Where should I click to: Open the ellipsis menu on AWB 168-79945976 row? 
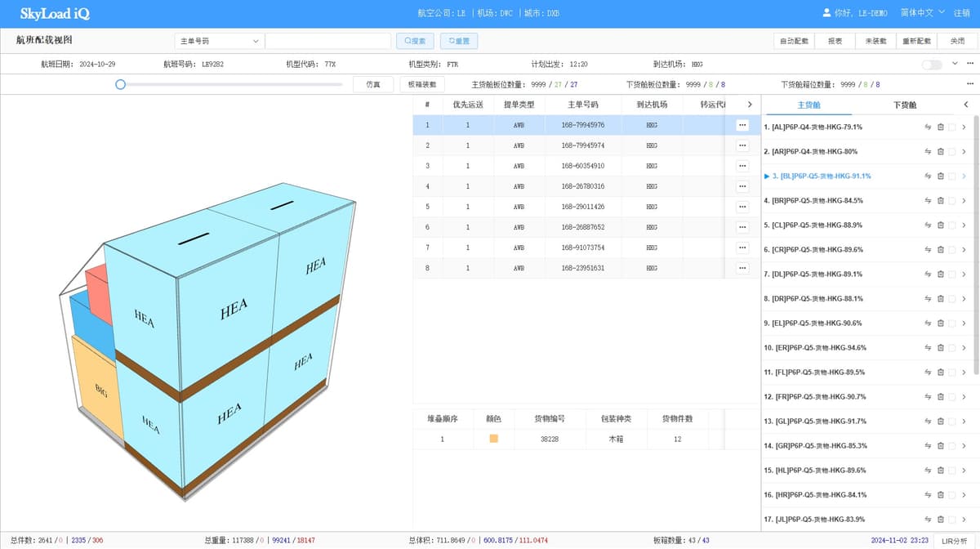tap(742, 123)
